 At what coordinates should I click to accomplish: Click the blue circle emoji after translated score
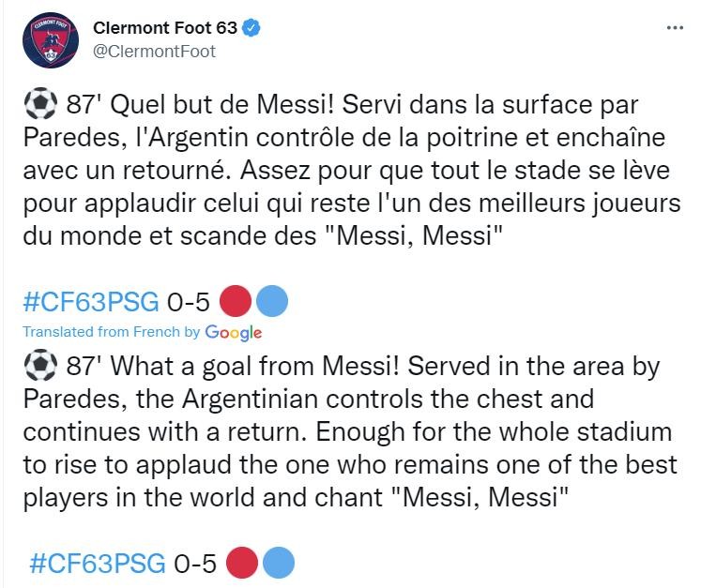pos(279,563)
